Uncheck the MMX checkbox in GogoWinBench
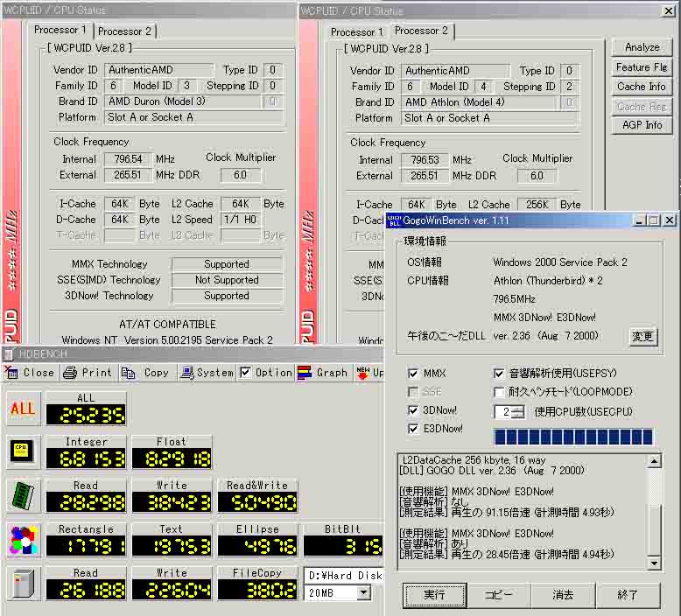The width and height of the screenshot is (681, 616). click(x=413, y=374)
